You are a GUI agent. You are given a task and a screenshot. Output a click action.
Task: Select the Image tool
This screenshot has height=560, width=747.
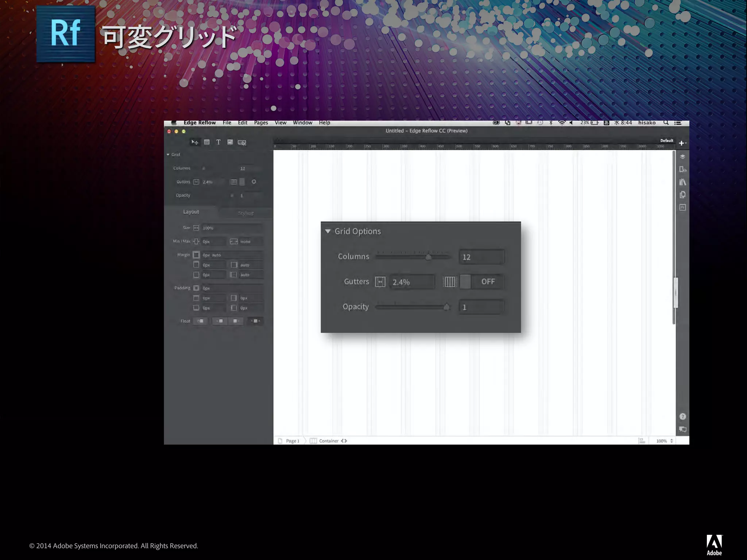[x=230, y=142]
